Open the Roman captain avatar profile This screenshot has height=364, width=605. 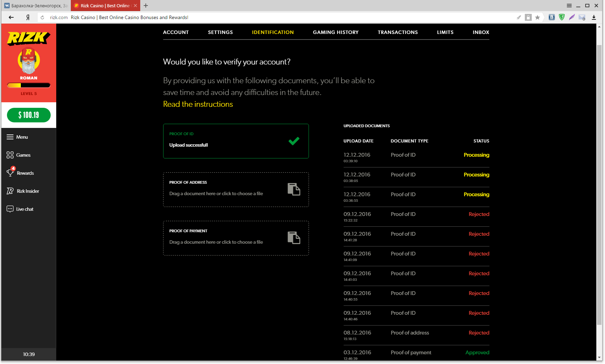click(28, 61)
